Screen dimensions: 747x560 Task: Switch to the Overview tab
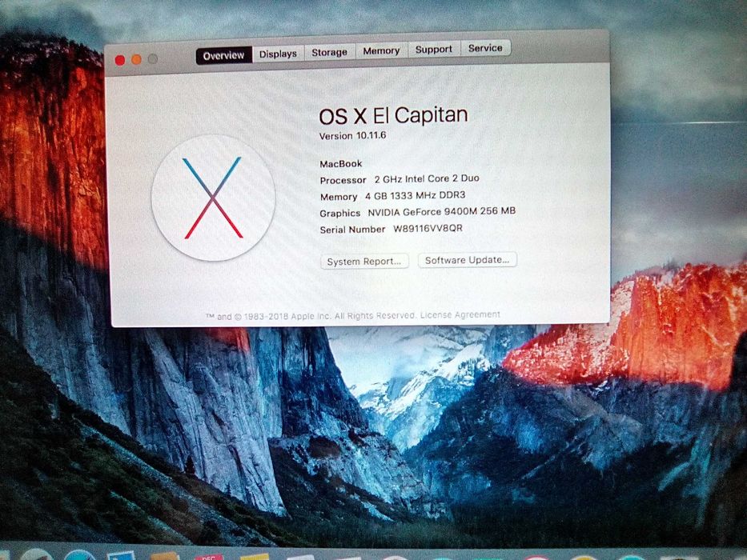pos(223,56)
